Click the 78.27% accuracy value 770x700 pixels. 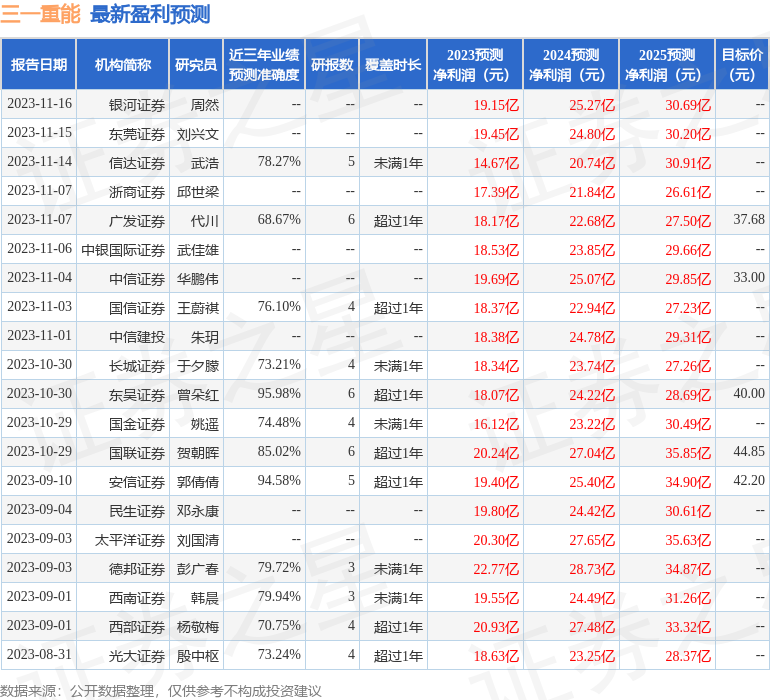[279, 162]
